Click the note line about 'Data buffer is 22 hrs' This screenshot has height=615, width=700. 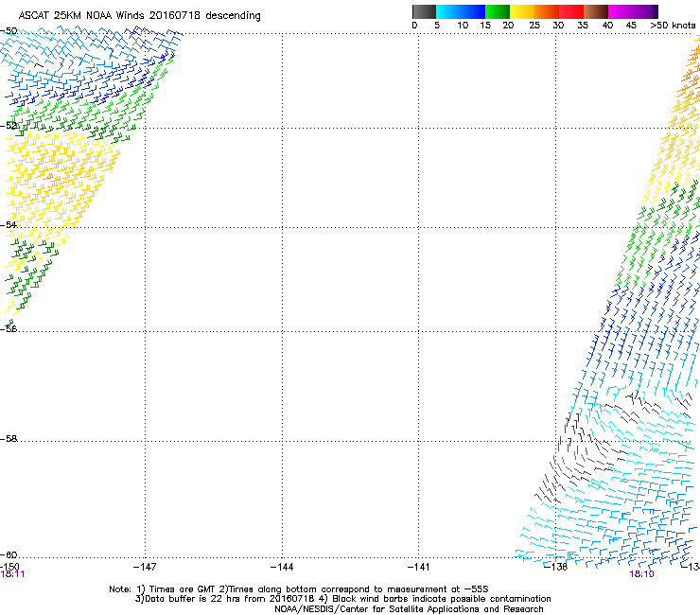[x=342, y=599]
